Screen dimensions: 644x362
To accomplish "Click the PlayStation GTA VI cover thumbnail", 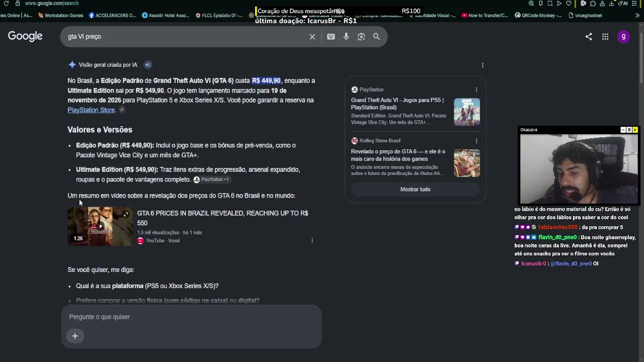I will [x=467, y=112].
